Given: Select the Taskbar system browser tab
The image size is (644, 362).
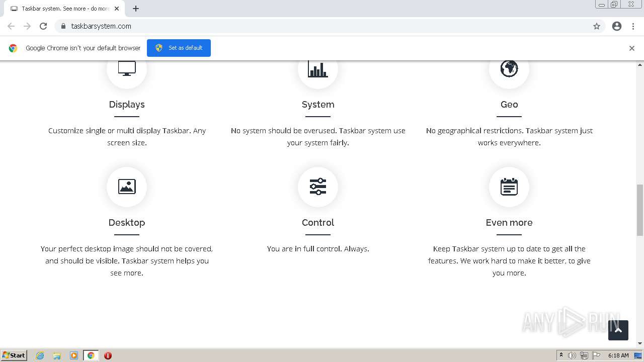Looking at the screenshot, I should point(64,9).
